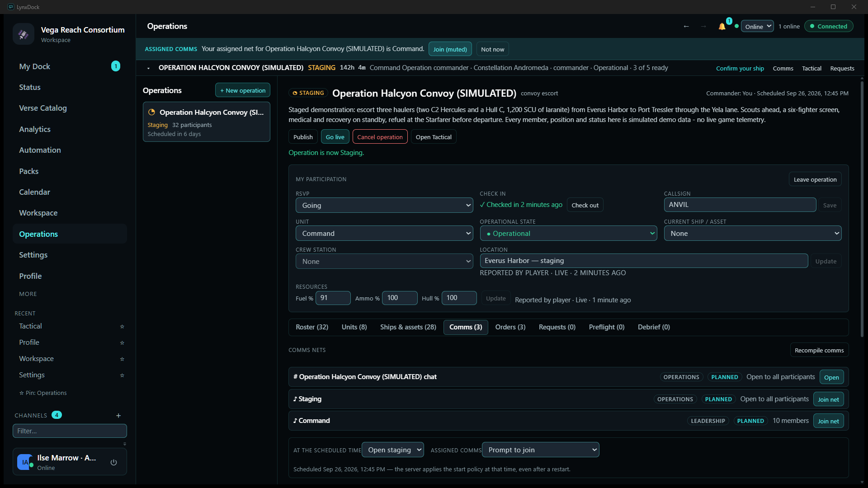Star the Profile recent item
This screenshot has width=868, height=488.
(122, 343)
